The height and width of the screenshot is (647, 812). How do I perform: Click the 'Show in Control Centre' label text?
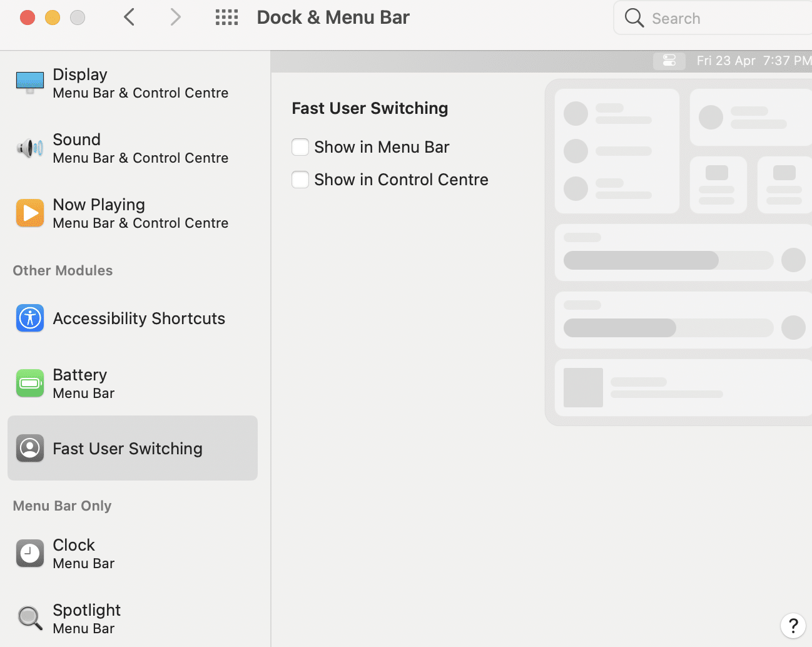point(401,180)
